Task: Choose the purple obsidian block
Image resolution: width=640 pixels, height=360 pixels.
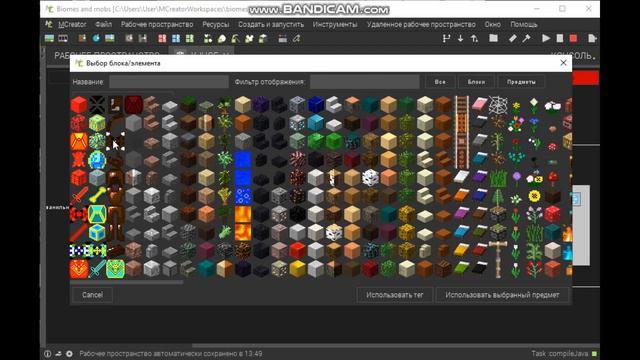Action: 261,104
